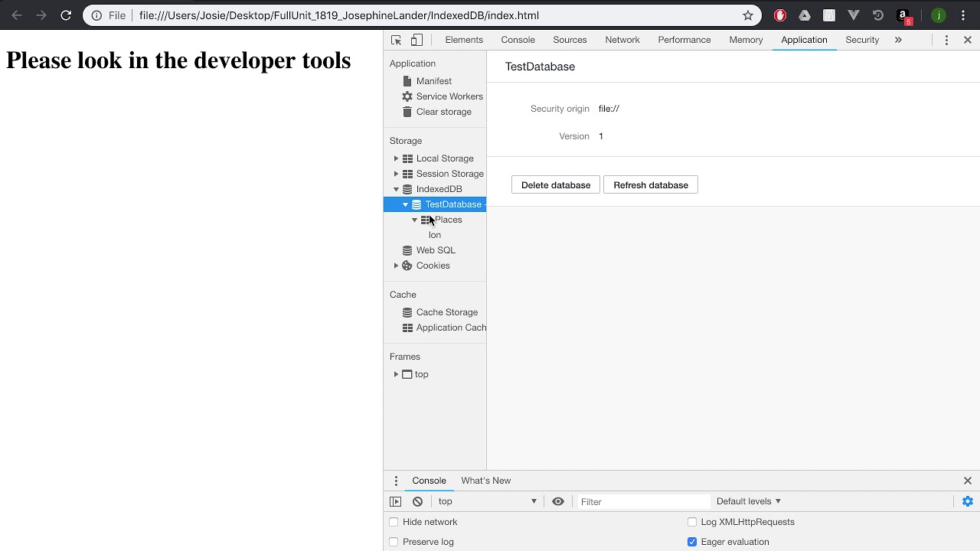The width and height of the screenshot is (980, 551).
Task: Toggle the device toolbar icon
Action: [416, 40]
